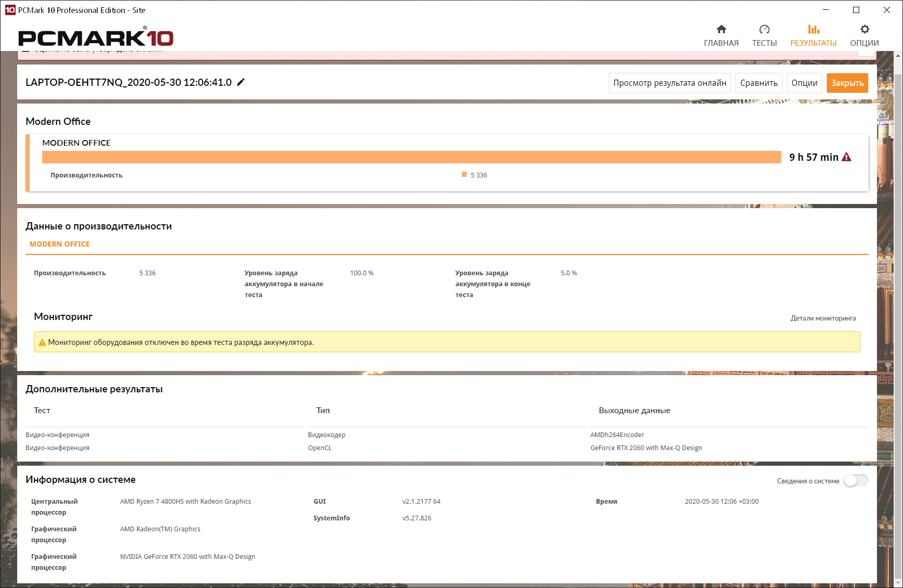Click the Видеокодер type cell
903x588 pixels.
point(327,435)
